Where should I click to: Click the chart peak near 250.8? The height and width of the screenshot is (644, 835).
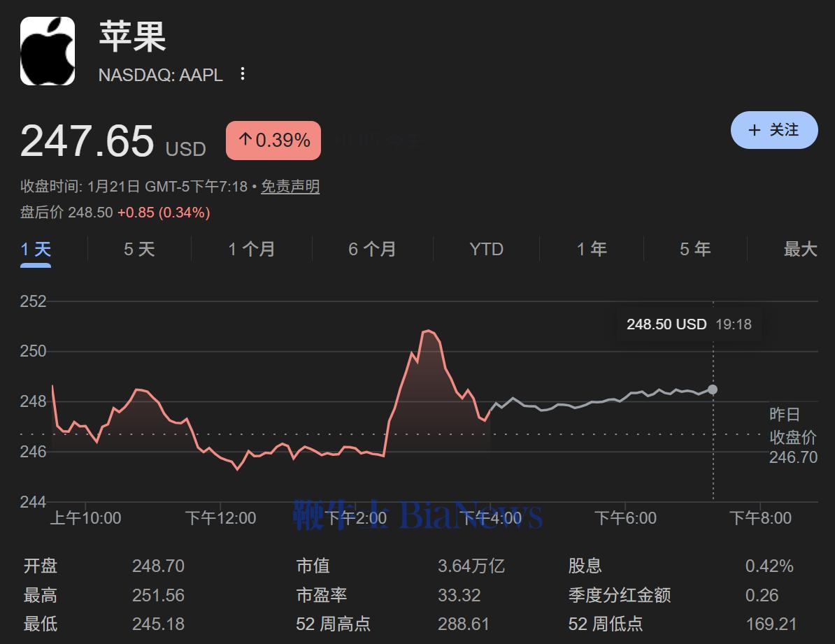429,331
